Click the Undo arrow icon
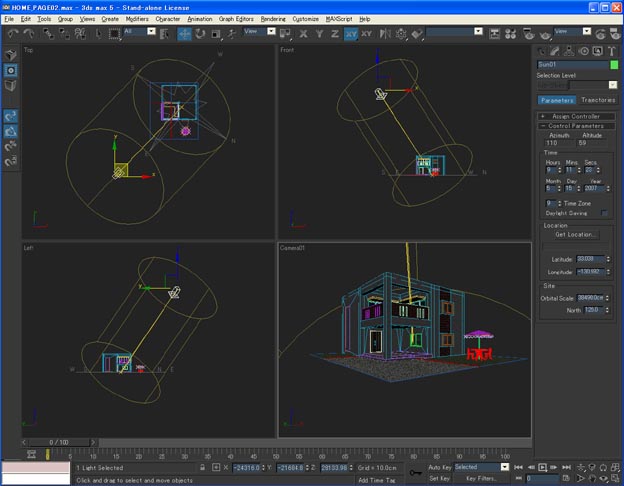Image resolution: width=624 pixels, height=486 pixels. coord(13,34)
